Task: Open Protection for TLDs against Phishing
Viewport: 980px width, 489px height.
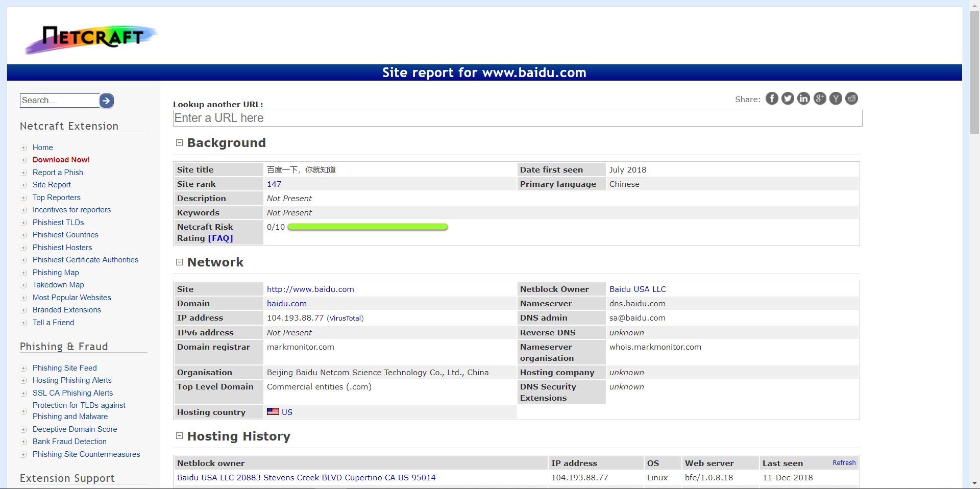Action: coord(79,411)
